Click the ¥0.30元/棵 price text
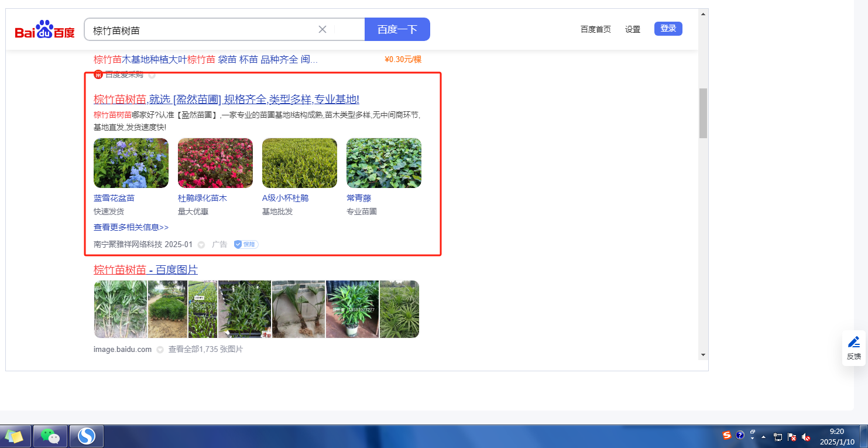868x448 pixels. 403,59
